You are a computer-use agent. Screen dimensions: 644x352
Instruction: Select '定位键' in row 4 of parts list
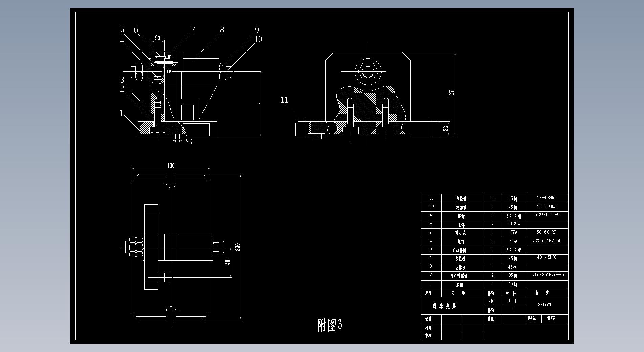coord(460,259)
